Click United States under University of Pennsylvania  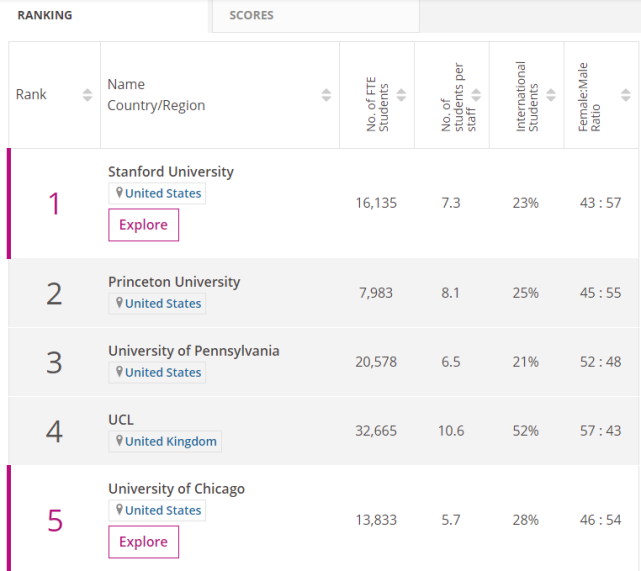click(x=163, y=373)
